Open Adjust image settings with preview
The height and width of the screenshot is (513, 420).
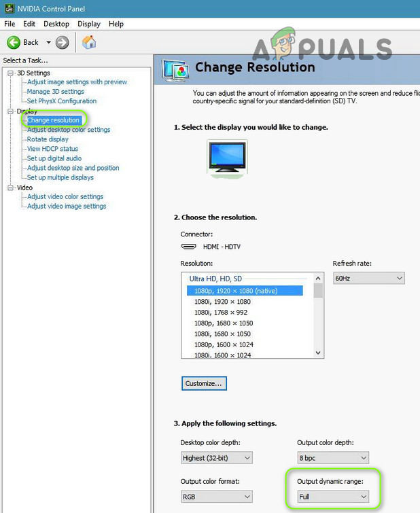point(77,82)
